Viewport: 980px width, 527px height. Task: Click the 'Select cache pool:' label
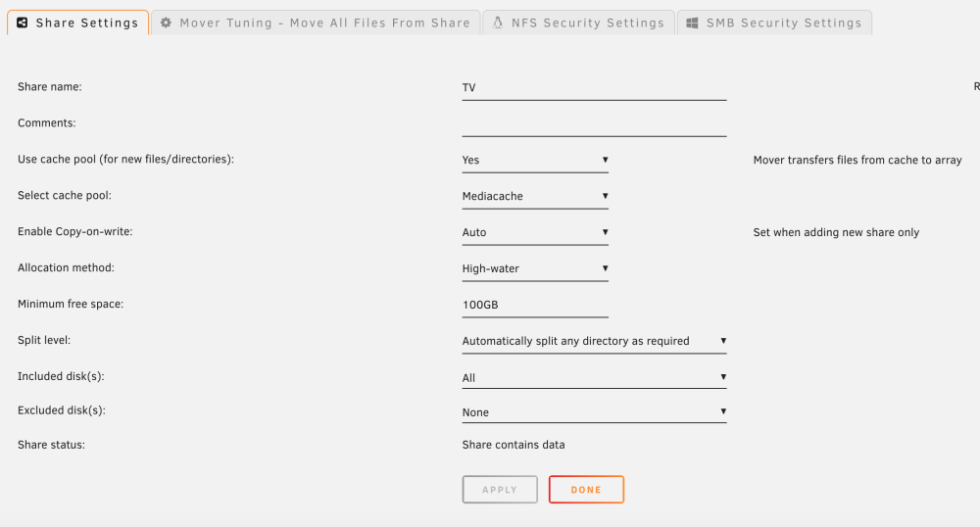tap(65, 196)
